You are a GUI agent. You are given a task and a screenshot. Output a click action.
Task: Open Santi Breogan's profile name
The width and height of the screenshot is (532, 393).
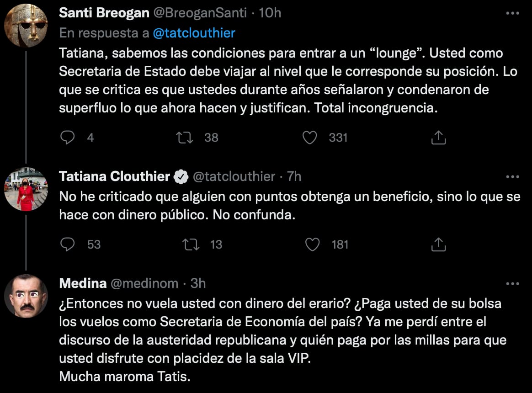[104, 13]
